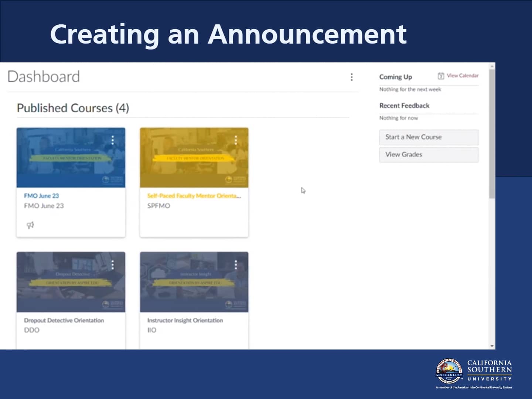Click the DDO course code text

tap(32, 330)
